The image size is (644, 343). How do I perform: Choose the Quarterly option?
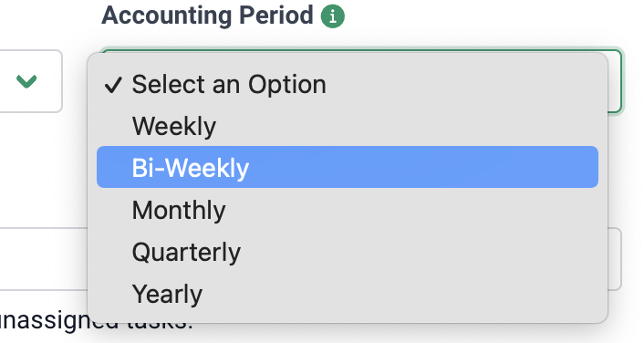(x=347, y=252)
